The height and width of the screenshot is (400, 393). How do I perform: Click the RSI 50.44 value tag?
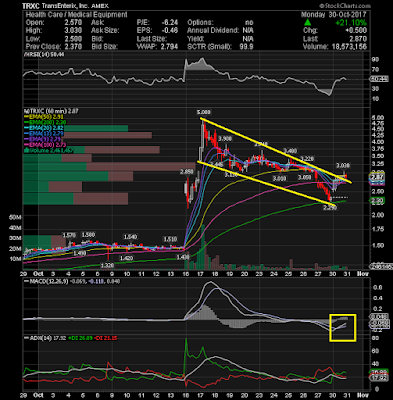tap(379, 79)
